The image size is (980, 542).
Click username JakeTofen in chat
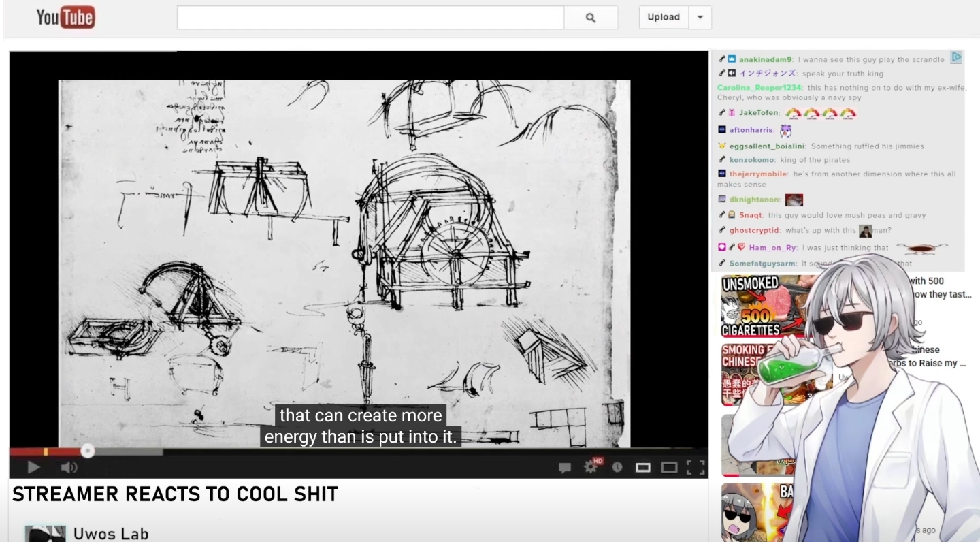pos(759,113)
